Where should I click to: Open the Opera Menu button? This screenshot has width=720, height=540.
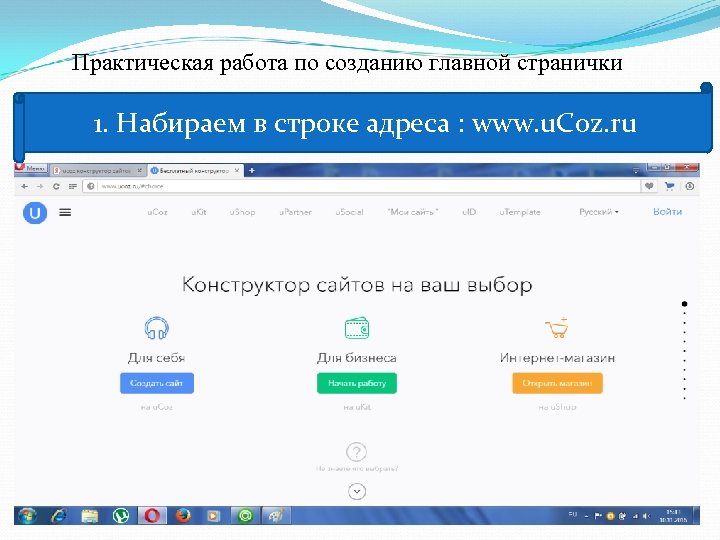31,169
